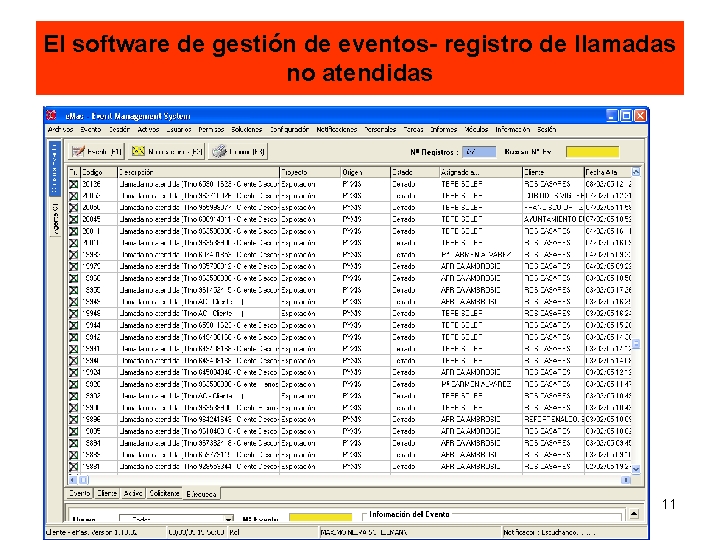The width and height of the screenshot is (720, 540).
Task: Sort by the Fecha Alta column header
Action: click(x=608, y=172)
